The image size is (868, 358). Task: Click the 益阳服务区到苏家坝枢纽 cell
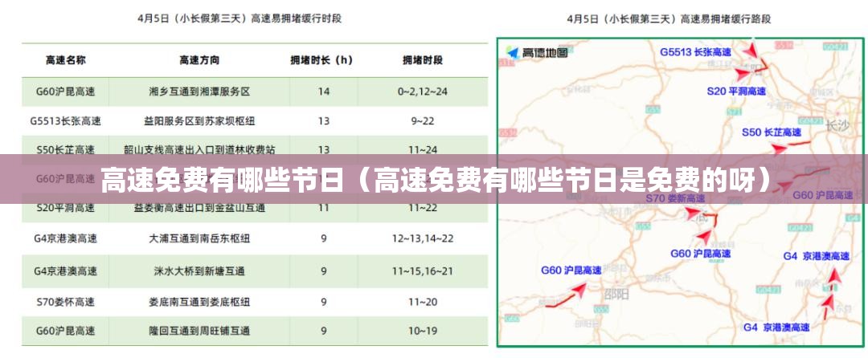pyautogui.click(x=199, y=120)
